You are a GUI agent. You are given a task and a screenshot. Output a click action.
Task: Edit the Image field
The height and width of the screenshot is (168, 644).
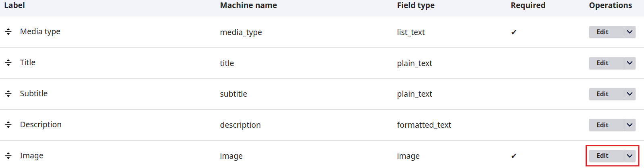click(602, 156)
